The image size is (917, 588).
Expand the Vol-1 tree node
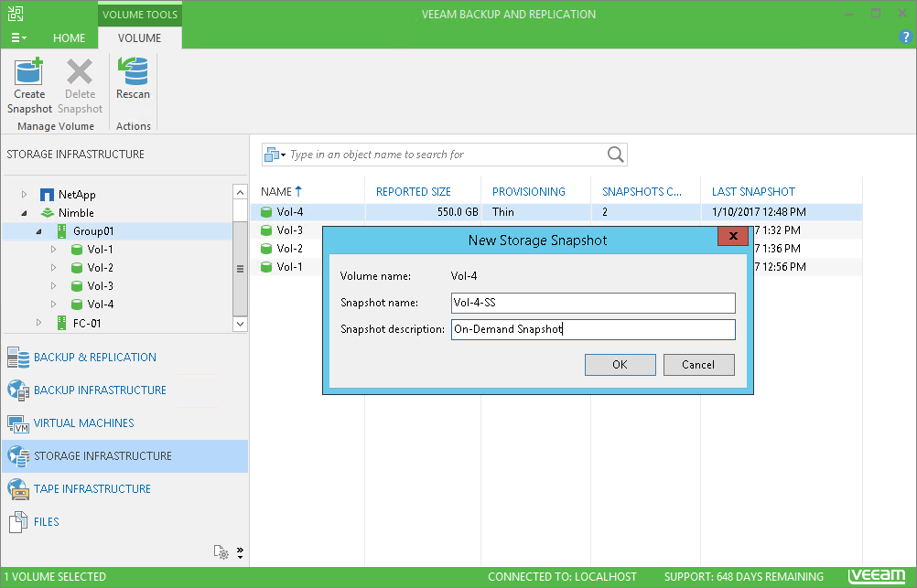53,250
